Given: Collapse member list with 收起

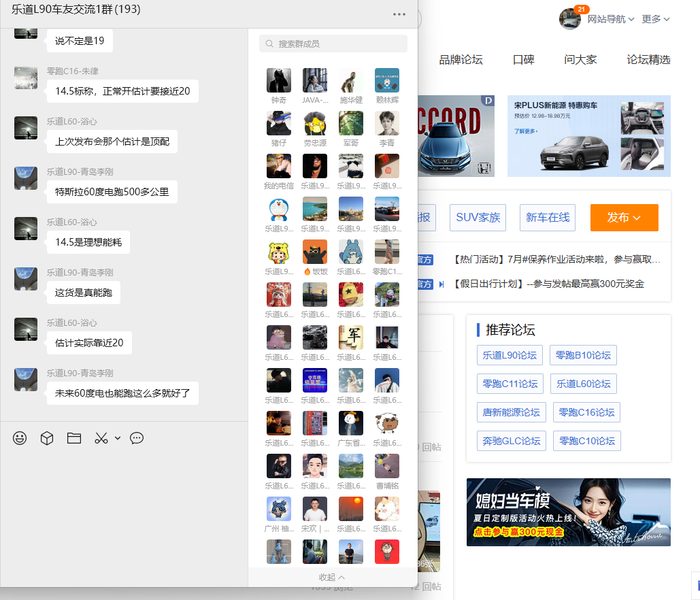Looking at the screenshot, I should coord(332,577).
